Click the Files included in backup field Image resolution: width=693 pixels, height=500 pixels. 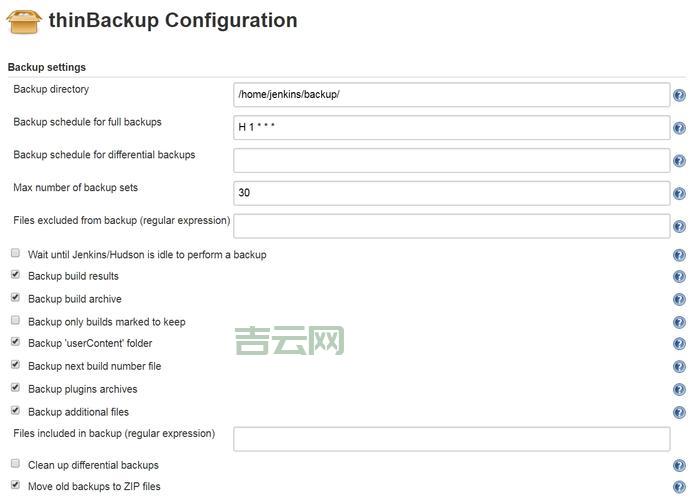coord(451,439)
